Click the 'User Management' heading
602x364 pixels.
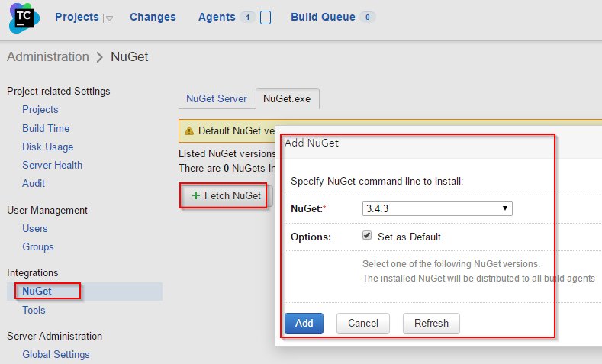point(47,210)
